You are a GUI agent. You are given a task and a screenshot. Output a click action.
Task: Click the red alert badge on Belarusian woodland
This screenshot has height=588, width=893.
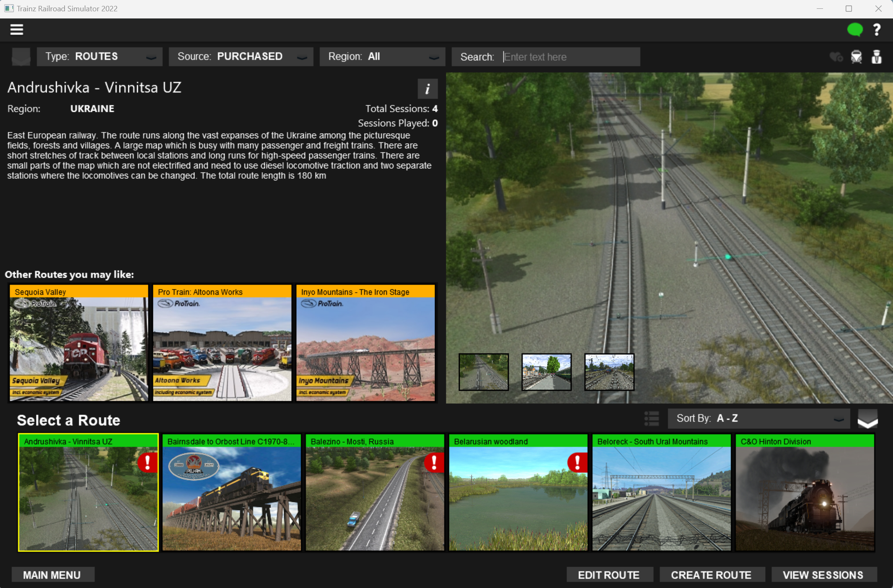577,462
